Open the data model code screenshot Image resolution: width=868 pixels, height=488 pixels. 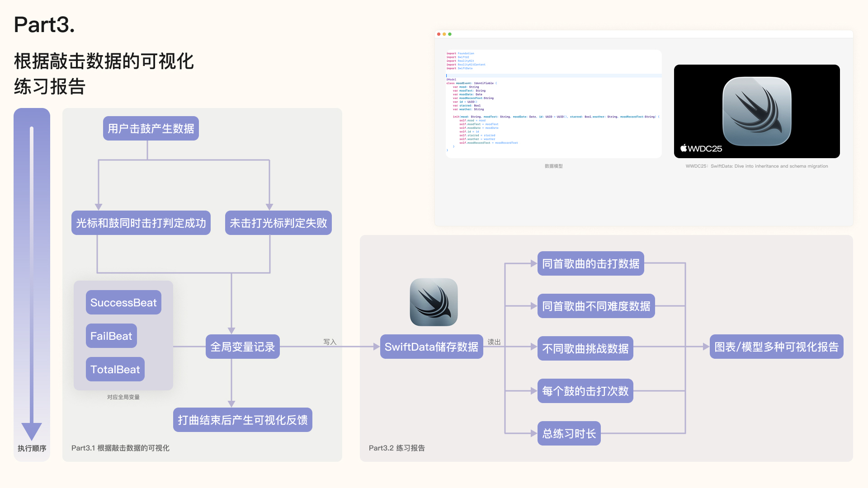pyautogui.click(x=553, y=104)
